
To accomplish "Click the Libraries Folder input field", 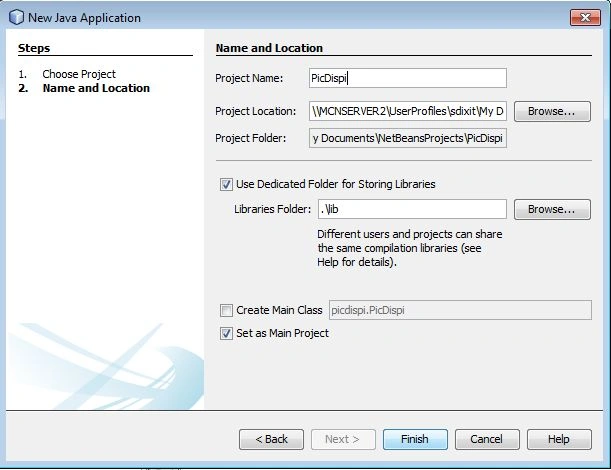I will click(412, 209).
